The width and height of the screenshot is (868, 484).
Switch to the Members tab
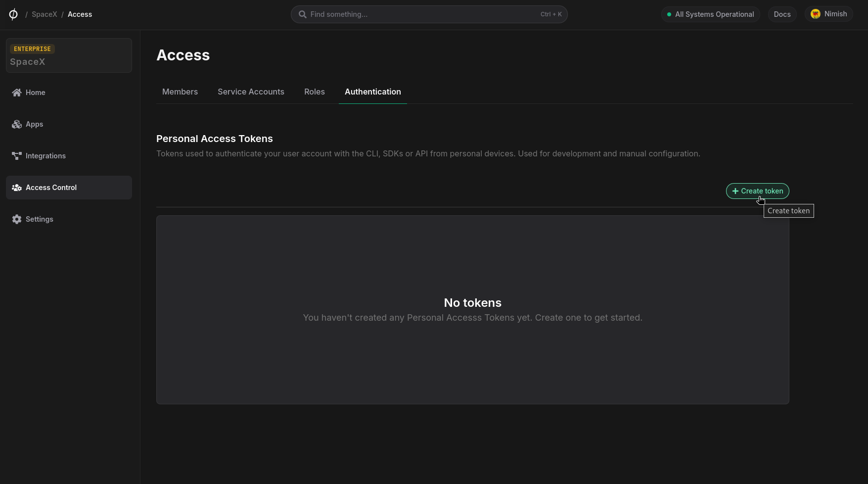180,92
